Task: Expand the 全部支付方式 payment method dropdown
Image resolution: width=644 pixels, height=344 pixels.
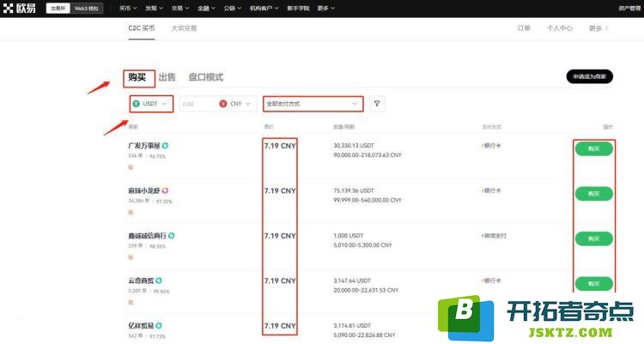Action: 313,104
